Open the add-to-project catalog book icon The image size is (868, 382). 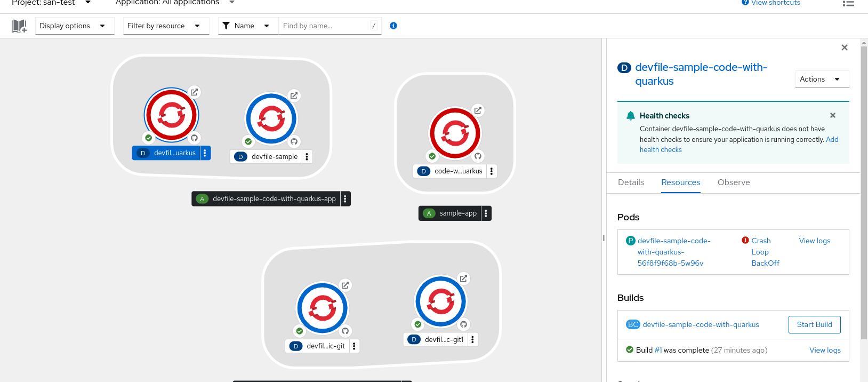click(x=19, y=26)
